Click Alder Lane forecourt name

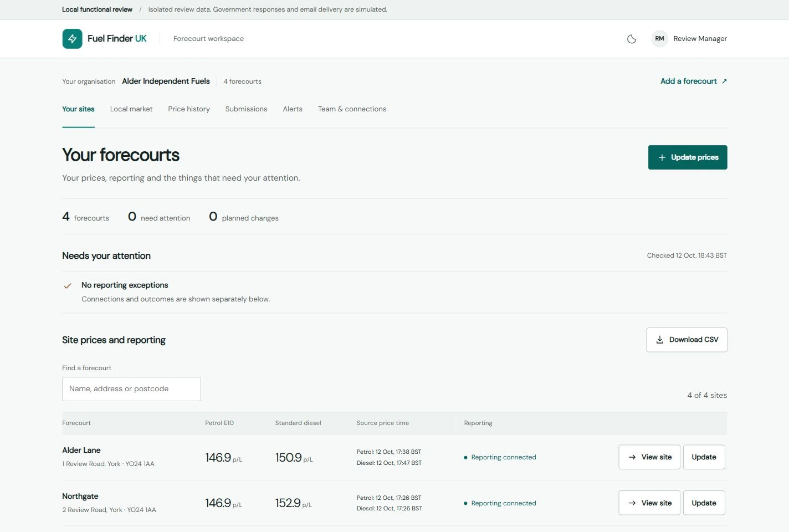[x=81, y=450]
